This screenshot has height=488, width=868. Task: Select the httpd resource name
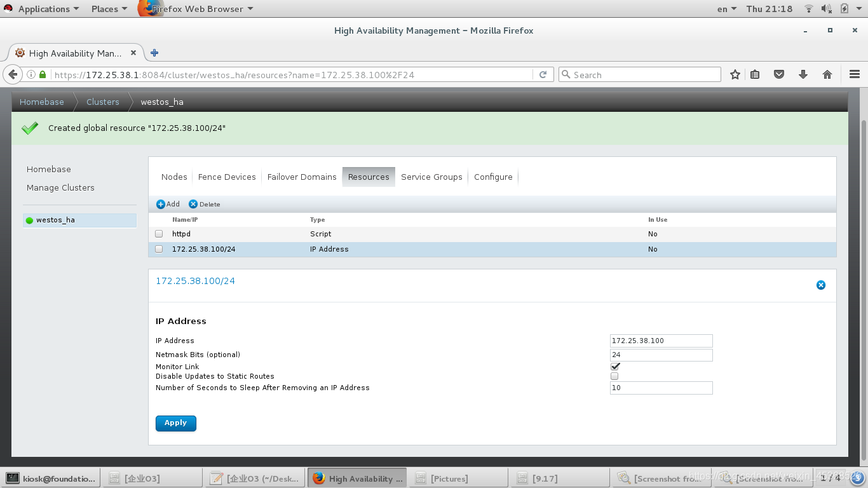pyautogui.click(x=181, y=234)
